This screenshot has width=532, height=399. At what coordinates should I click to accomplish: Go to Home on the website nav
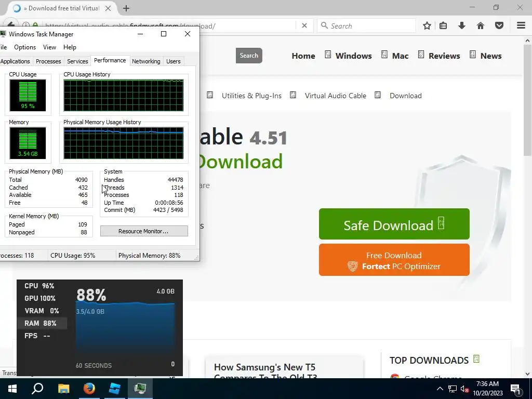click(x=303, y=56)
